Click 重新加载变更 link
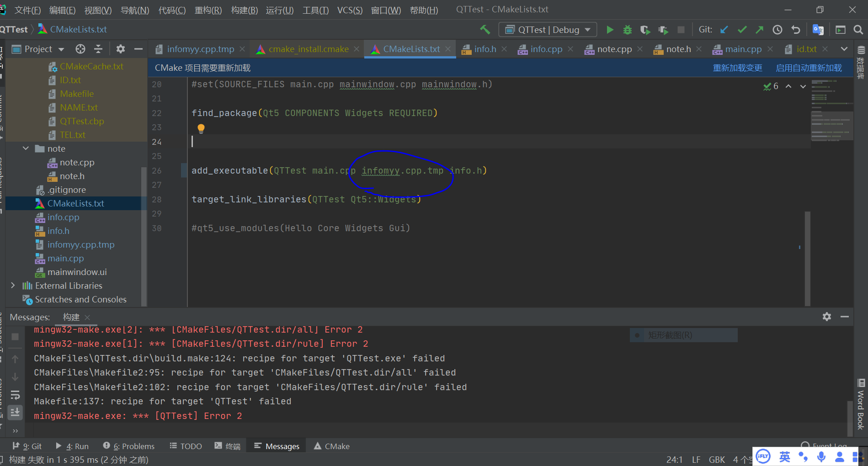 point(737,68)
